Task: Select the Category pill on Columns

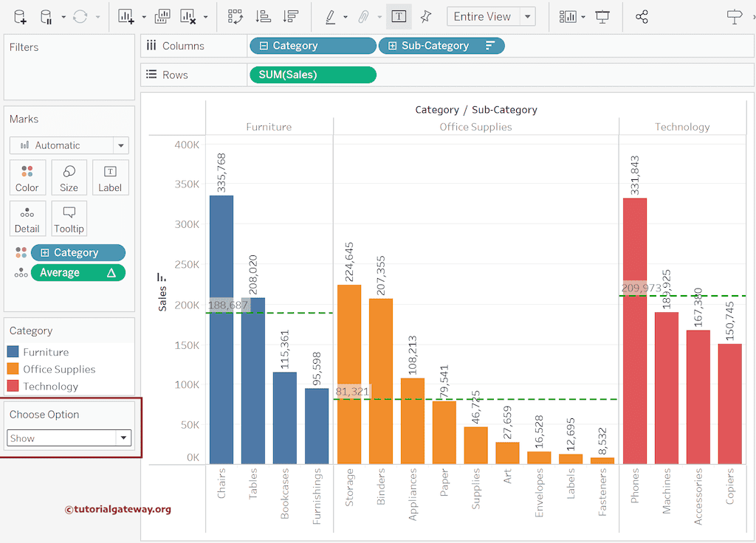Action: point(312,45)
